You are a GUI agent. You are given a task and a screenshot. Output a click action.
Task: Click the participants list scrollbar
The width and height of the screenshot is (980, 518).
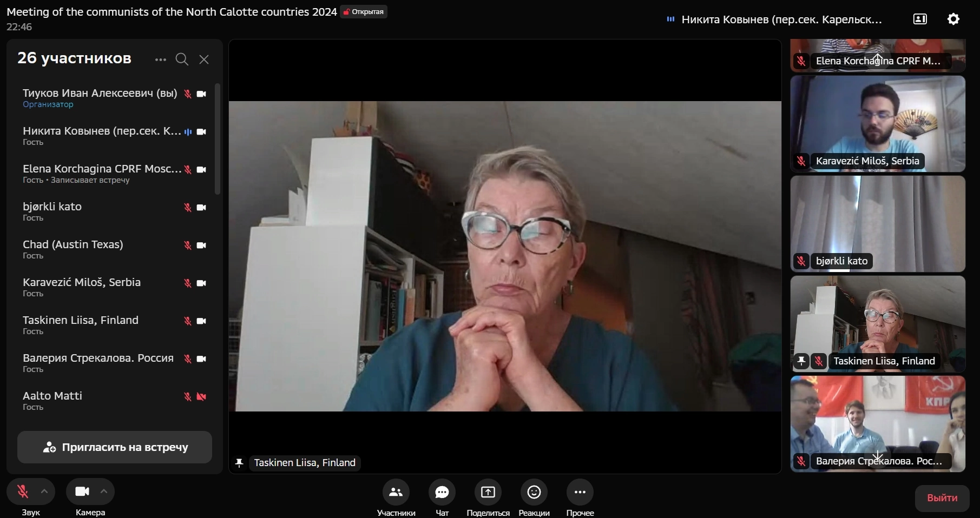tap(218, 139)
